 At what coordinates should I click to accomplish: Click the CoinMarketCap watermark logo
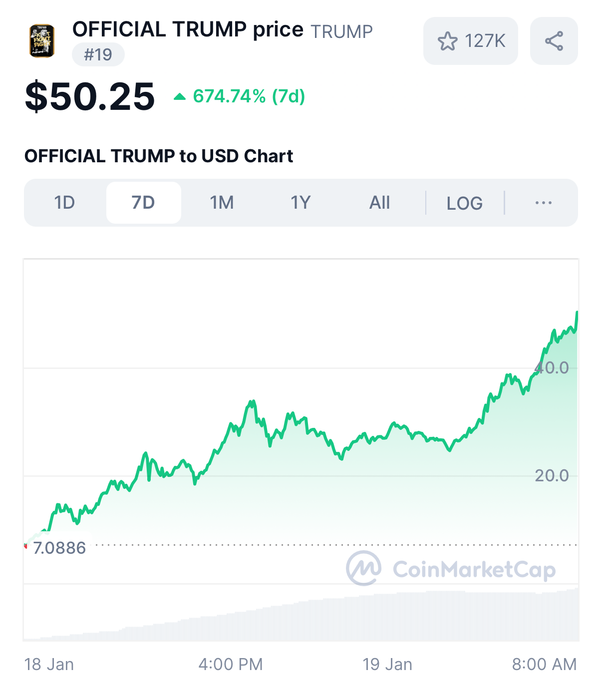[364, 568]
